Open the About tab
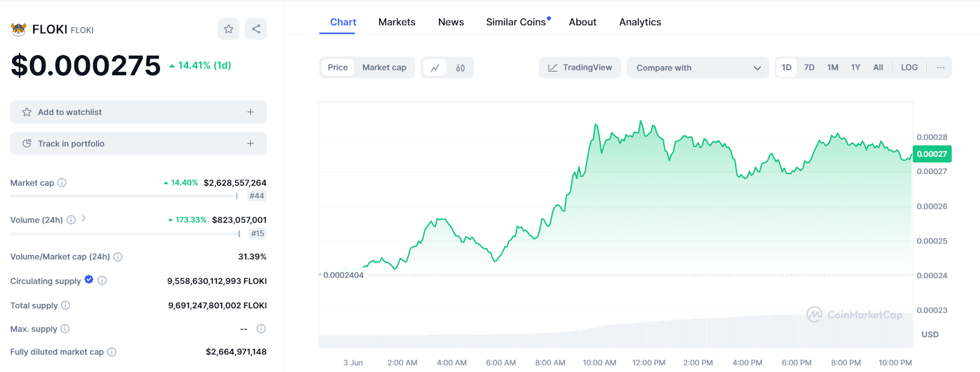The image size is (980, 372). coord(582,22)
